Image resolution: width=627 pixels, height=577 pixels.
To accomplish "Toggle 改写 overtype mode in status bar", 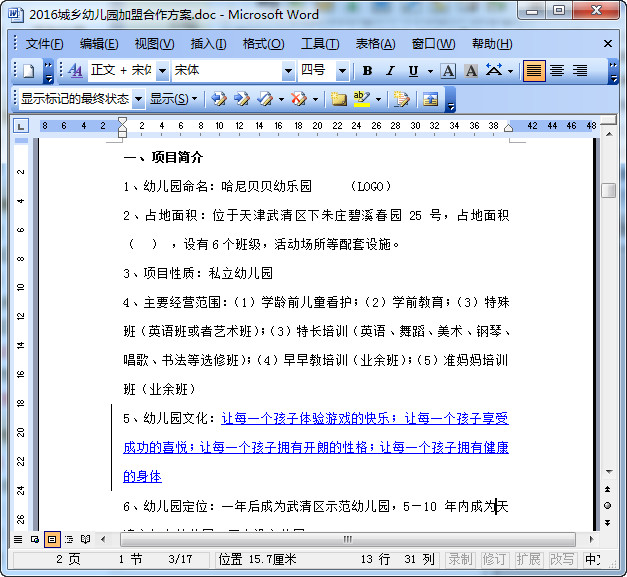I will point(562,559).
